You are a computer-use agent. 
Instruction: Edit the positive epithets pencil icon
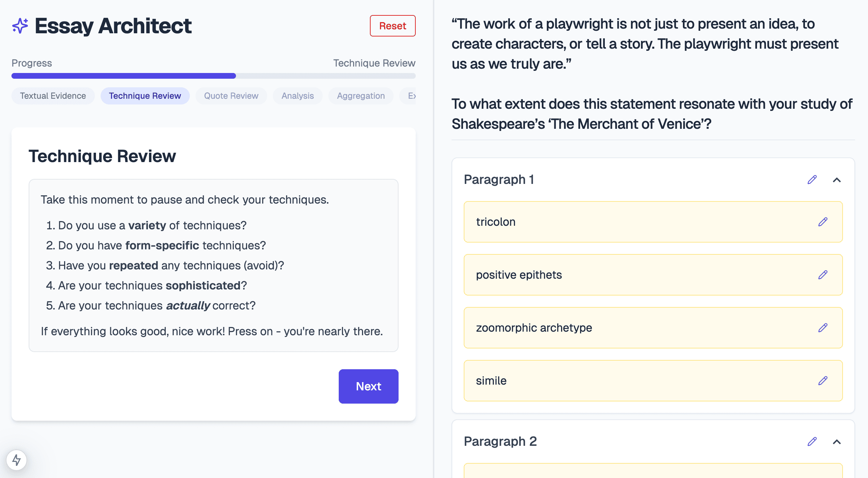click(x=823, y=275)
